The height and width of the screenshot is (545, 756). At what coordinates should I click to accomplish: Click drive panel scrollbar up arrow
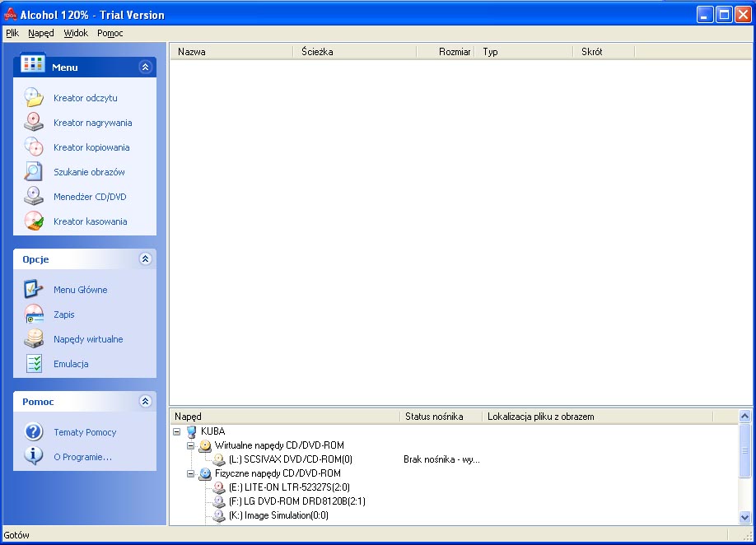[745, 416]
